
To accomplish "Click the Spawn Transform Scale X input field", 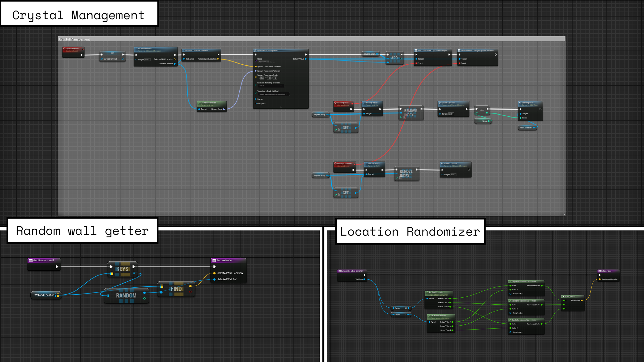I will tap(262, 78).
